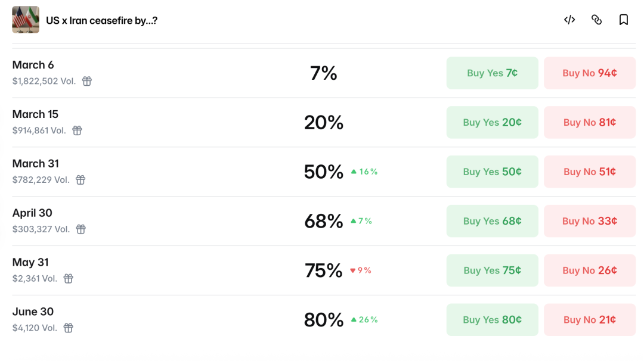Click the embed code icon
Screen dimensions: 644x361
tap(569, 20)
